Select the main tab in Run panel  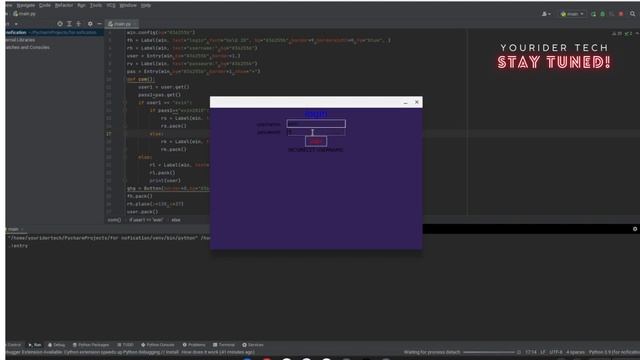point(15,229)
